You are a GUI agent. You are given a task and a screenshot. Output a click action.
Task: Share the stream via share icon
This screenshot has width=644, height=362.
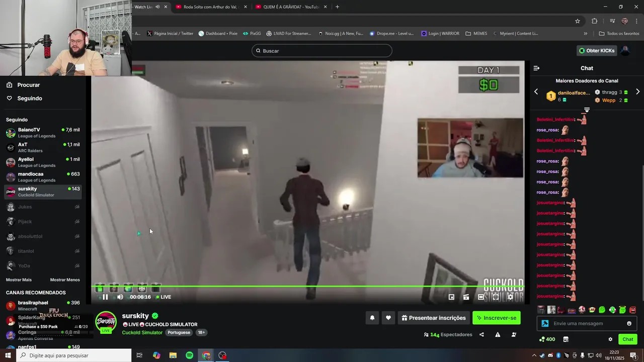point(481,335)
